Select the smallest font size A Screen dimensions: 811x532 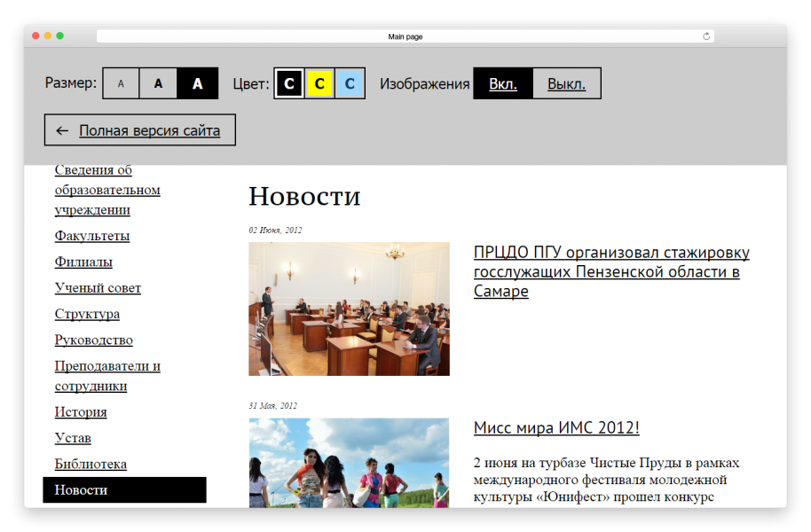[x=122, y=83]
